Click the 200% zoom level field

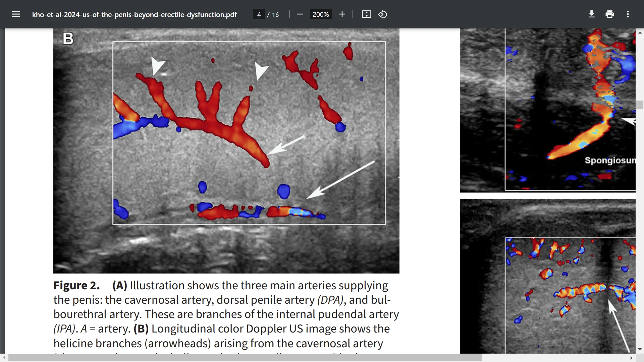click(x=321, y=14)
